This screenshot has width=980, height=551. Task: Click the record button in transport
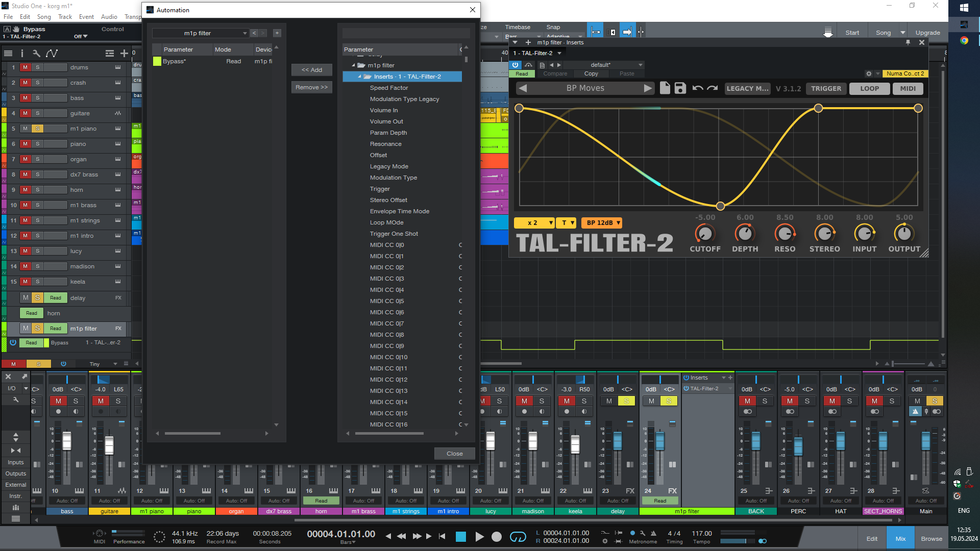pyautogui.click(x=496, y=536)
